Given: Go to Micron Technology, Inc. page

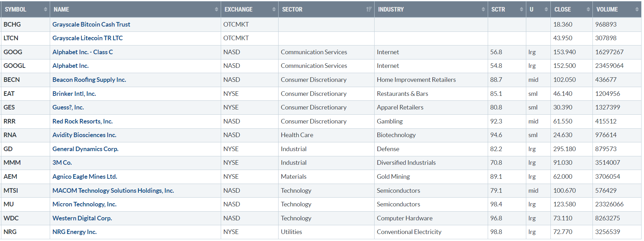Looking at the screenshot, I should pos(84,204).
